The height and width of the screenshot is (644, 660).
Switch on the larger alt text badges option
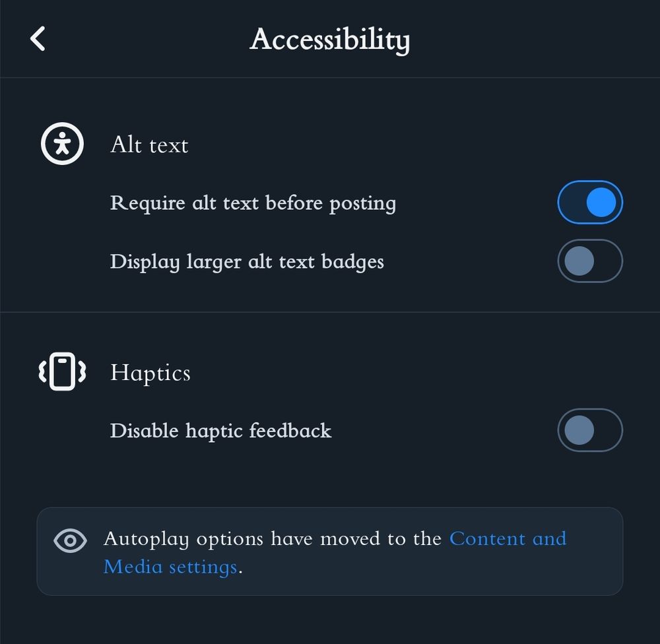(x=589, y=261)
